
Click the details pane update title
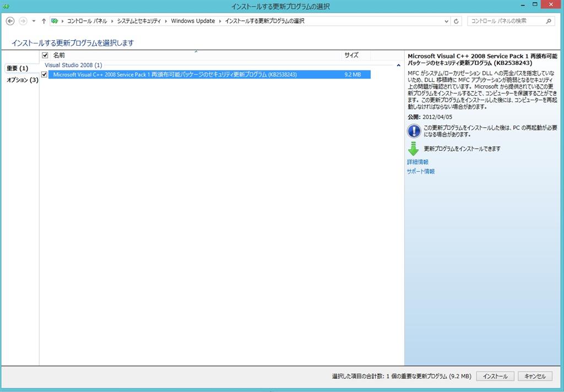click(x=482, y=59)
